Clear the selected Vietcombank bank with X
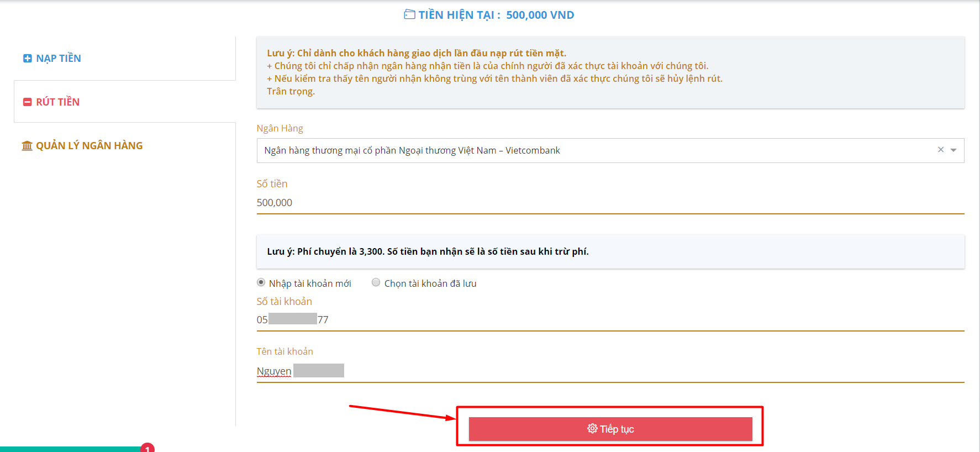 941,150
